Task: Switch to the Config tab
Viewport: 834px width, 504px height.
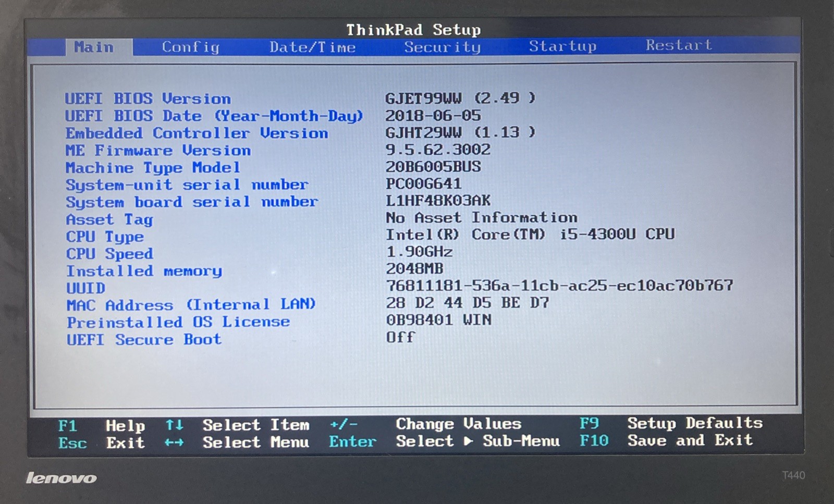Action: [191, 47]
